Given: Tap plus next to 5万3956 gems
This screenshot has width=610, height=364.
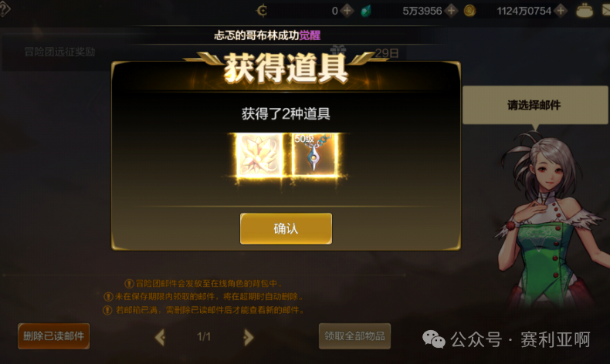Looking at the screenshot, I should (x=451, y=11).
